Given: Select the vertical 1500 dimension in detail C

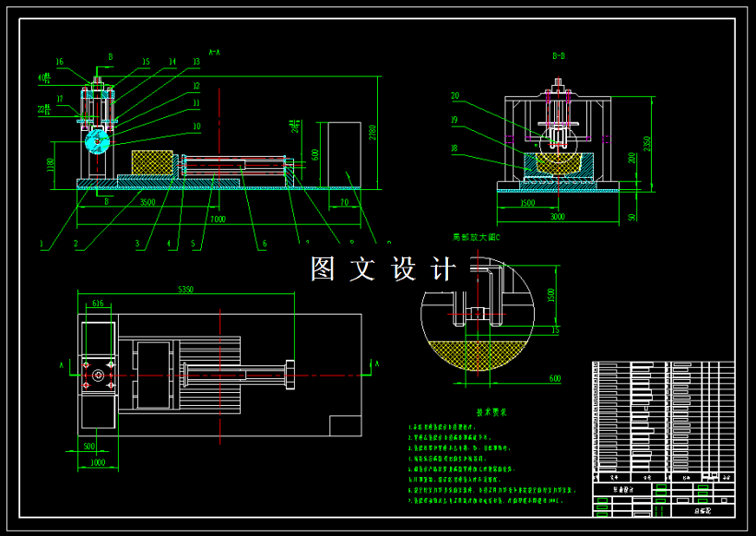Looking at the screenshot, I should pos(551,295).
